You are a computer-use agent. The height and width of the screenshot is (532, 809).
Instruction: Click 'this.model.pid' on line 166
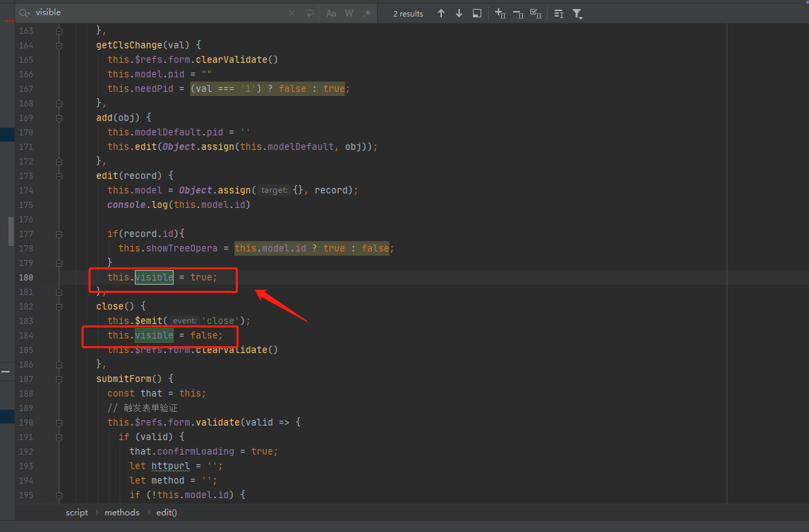pyautogui.click(x=146, y=74)
